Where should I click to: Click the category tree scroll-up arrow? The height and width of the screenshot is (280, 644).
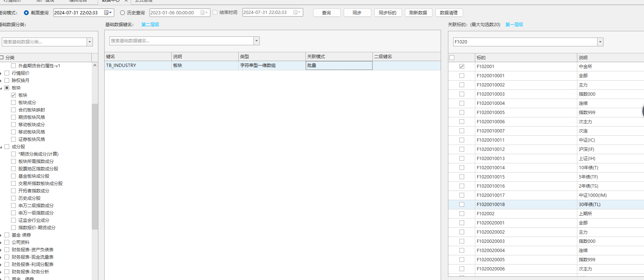pos(95,65)
